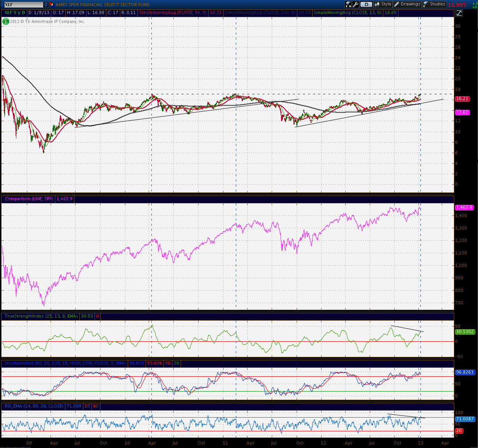Click the 30.53 TrueStrengthIndex value
Image resolution: width=478 pixels, height=448 pixels.
87,316
